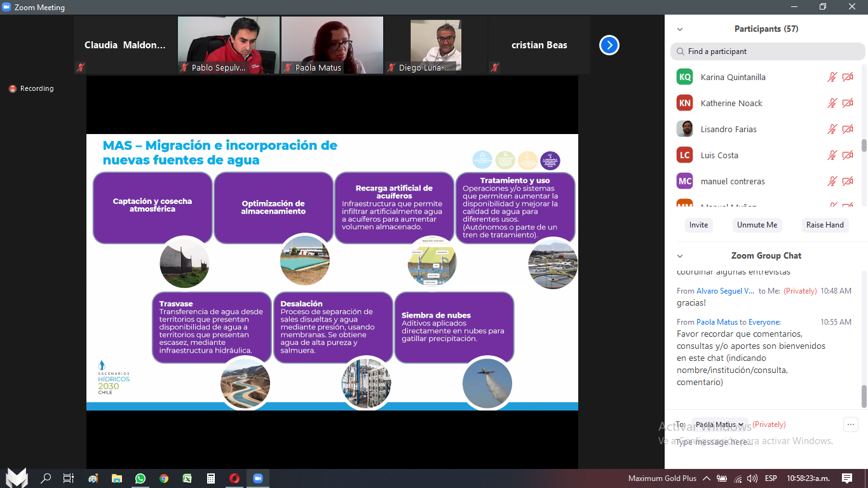Screen dimensions: 868x488
Task: Click the Everyone recipient label in chat
Action: click(764, 322)
